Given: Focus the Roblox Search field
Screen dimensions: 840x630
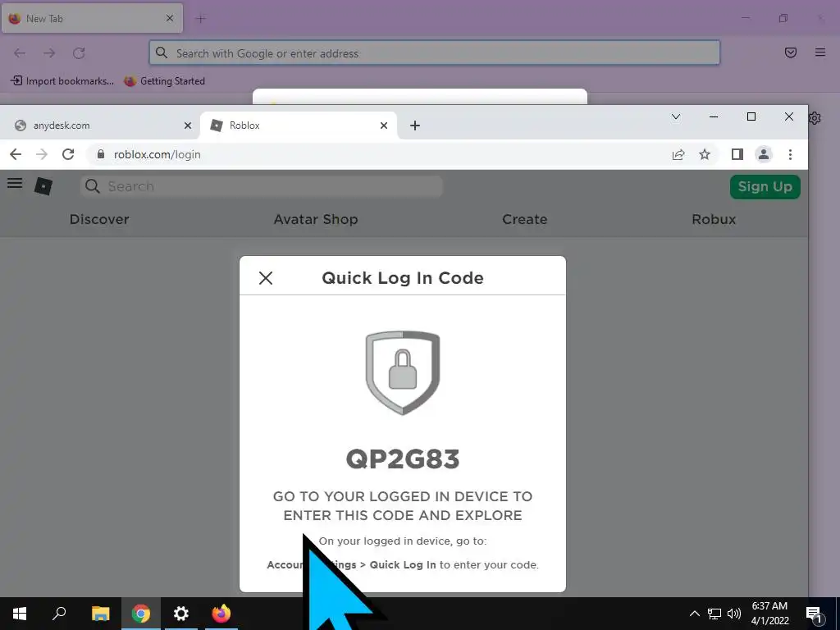Looking at the screenshot, I should [x=262, y=186].
